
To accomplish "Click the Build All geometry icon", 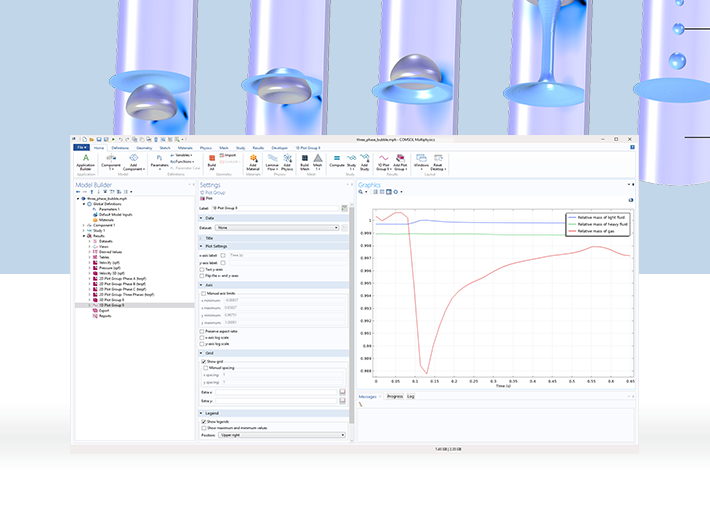I will (211, 158).
